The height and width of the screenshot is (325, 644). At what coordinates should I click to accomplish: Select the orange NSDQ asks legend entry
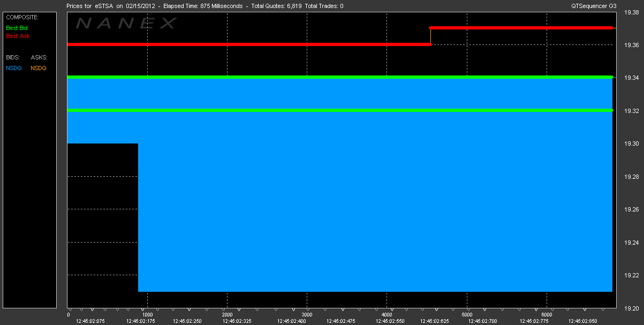(x=39, y=68)
